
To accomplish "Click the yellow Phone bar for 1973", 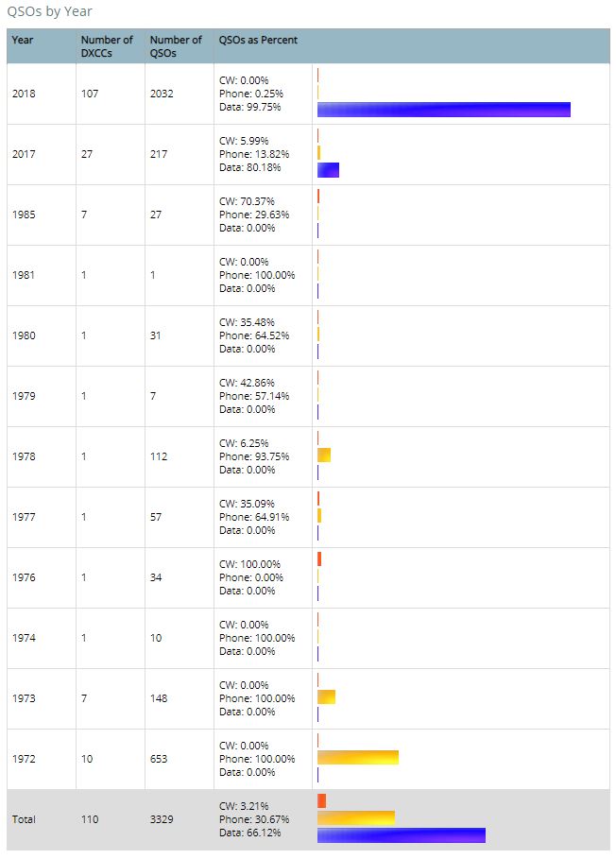I will 326,696.
